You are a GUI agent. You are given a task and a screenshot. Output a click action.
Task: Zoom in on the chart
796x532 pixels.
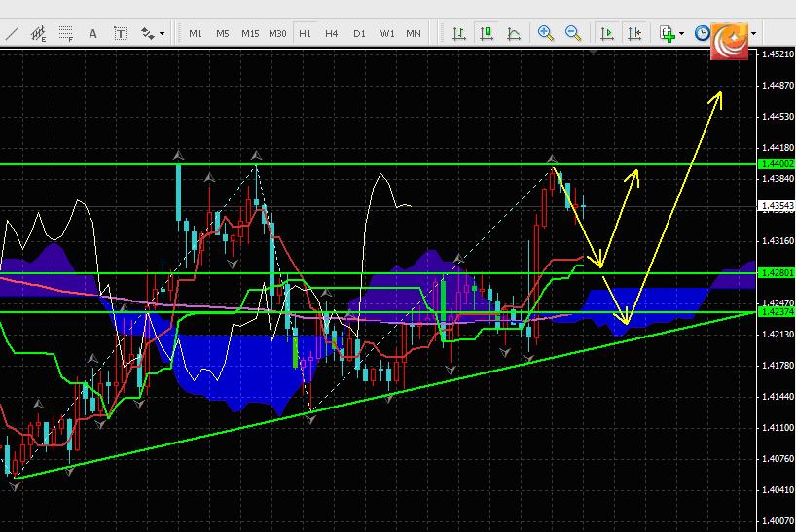click(546, 33)
